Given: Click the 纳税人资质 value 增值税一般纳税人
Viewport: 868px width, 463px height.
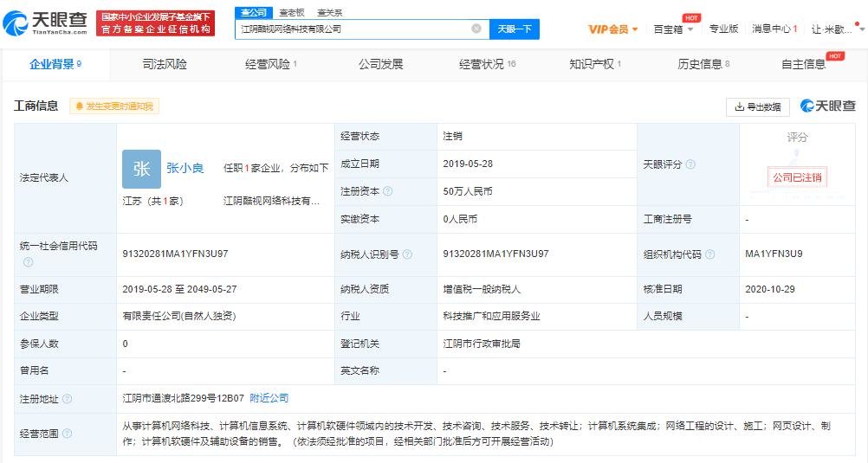Looking at the screenshot, I should click(482, 289).
